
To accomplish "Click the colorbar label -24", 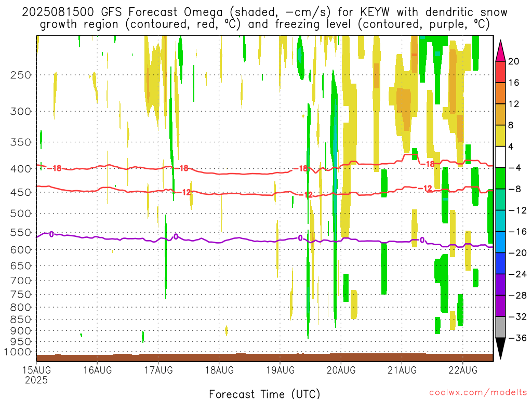I will pyautogui.click(x=517, y=274).
